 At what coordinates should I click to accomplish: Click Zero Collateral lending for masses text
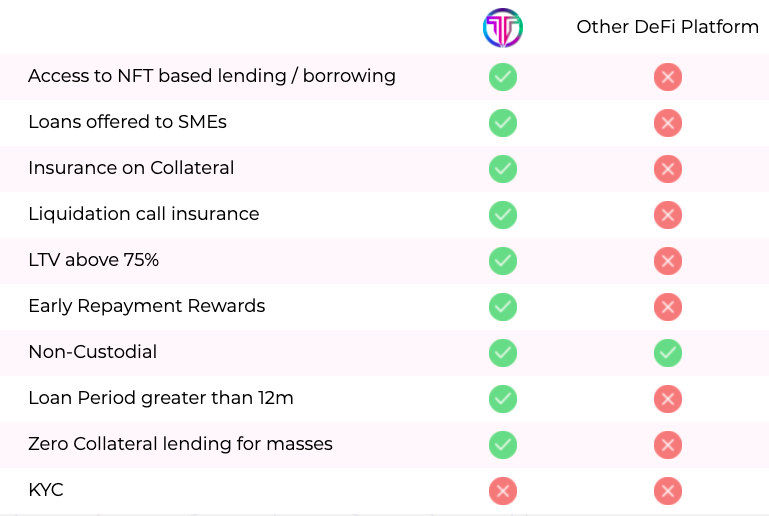[x=180, y=444]
